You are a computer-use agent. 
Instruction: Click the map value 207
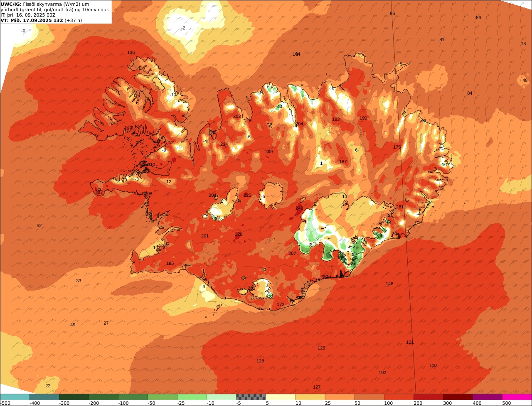click(292, 254)
